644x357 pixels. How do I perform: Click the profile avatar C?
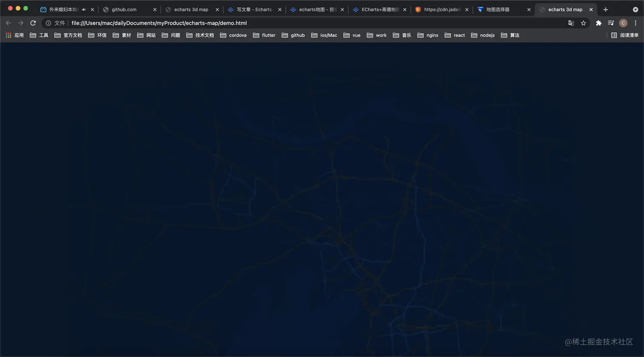click(623, 23)
